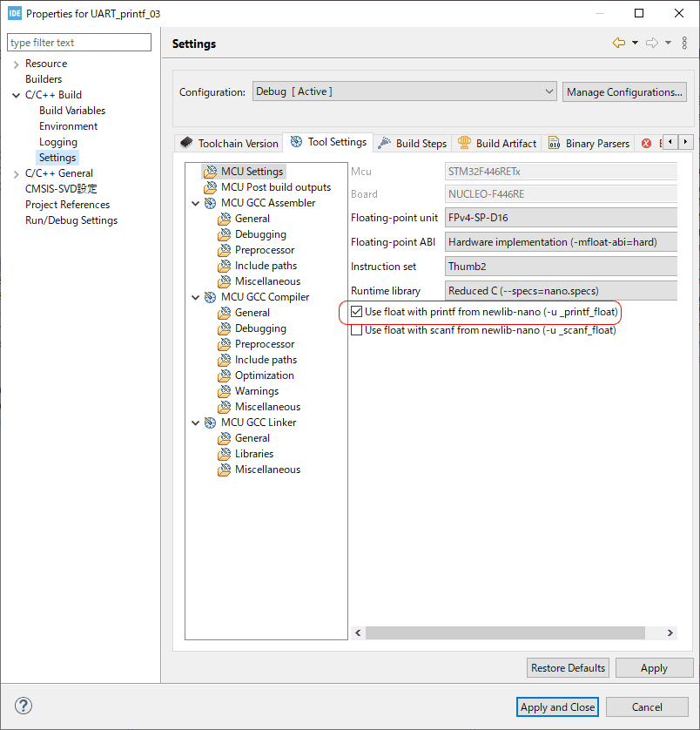Go back with the yellow arrow icon
The image size is (700, 730).
pos(618,43)
